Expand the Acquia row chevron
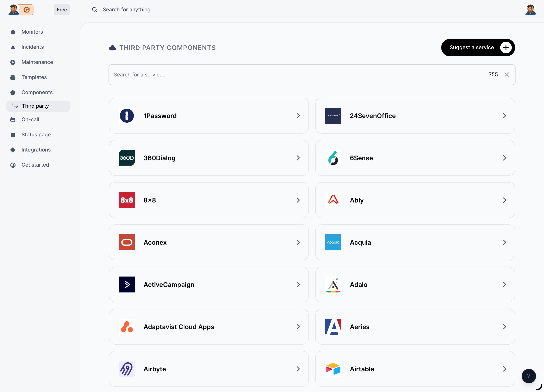The width and height of the screenshot is (544, 392). (504, 242)
